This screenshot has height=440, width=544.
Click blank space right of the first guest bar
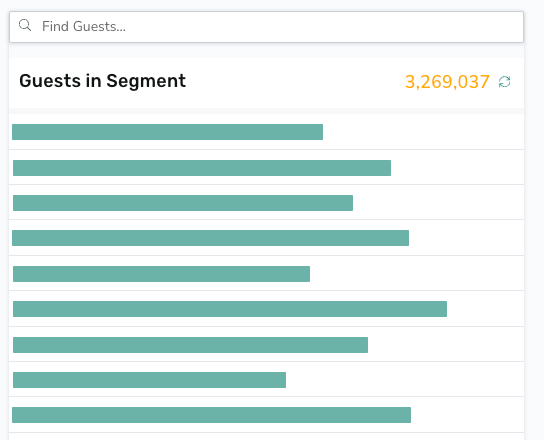(x=423, y=132)
